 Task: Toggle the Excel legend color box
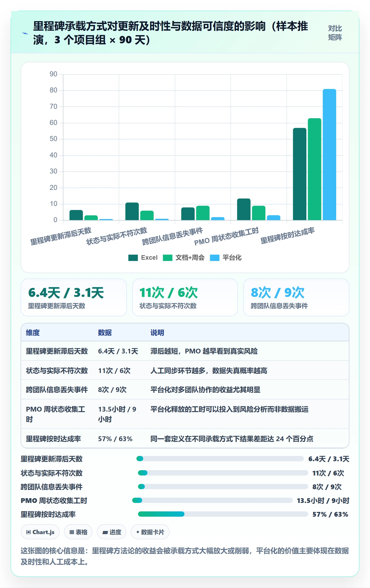coord(133,258)
